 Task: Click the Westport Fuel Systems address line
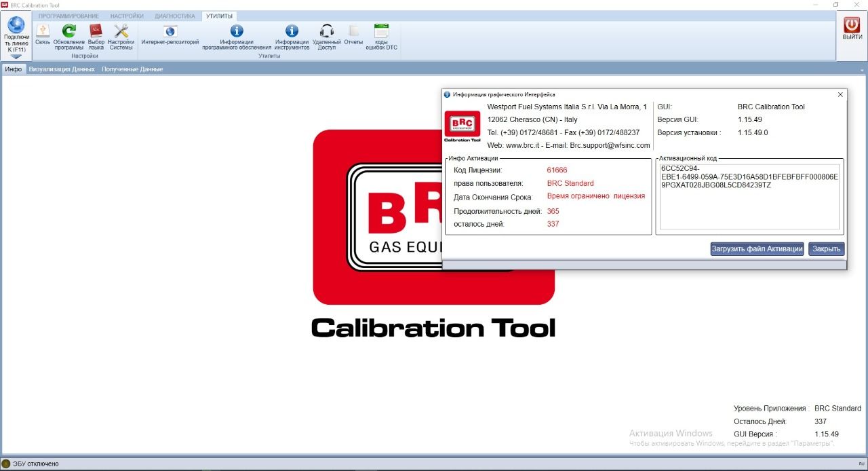567,107
